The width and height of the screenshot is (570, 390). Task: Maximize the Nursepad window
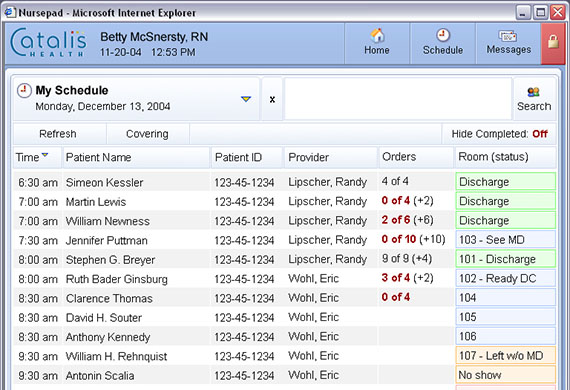pyautogui.click(x=541, y=13)
